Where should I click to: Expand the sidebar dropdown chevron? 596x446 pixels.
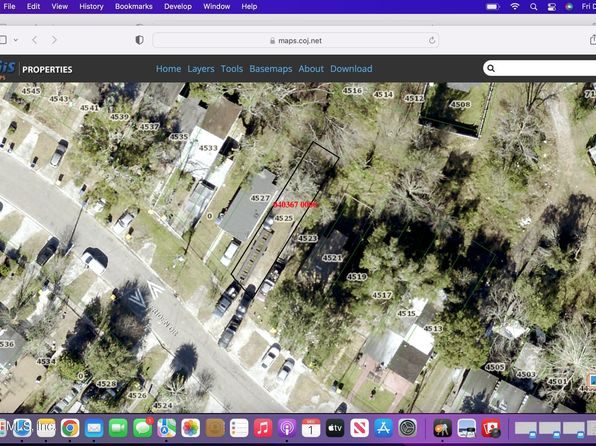tap(16, 40)
